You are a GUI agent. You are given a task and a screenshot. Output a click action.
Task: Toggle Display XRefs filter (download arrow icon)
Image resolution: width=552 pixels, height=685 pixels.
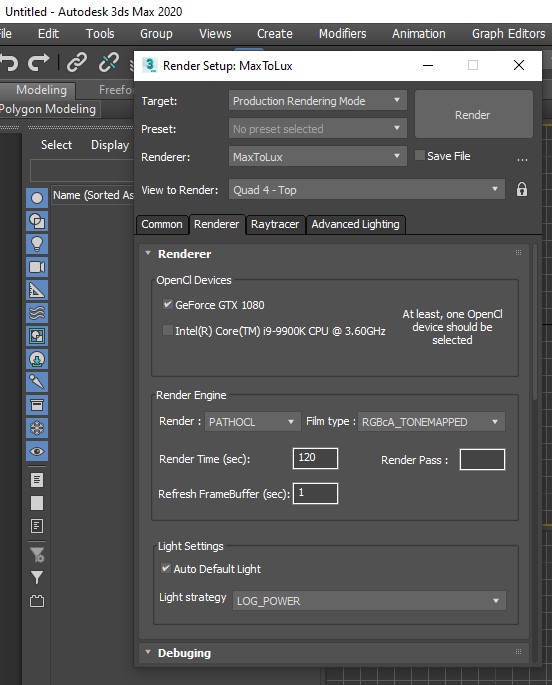pos(37,359)
